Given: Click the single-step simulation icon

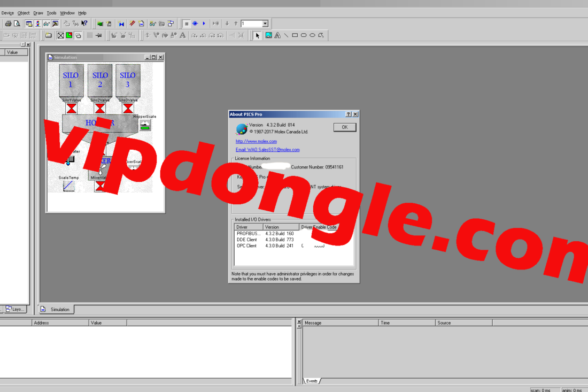Looking at the screenshot, I should 215,24.
